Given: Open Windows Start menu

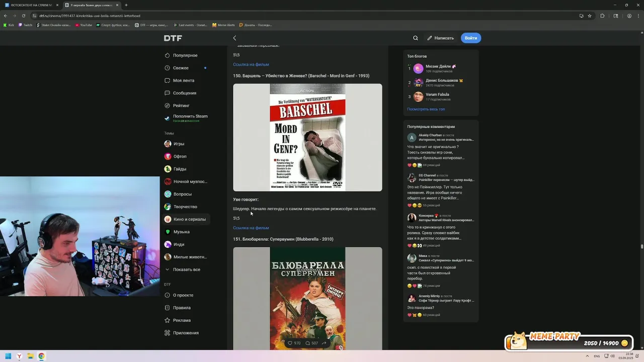Looking at the screenshot, I should (8, 356).
